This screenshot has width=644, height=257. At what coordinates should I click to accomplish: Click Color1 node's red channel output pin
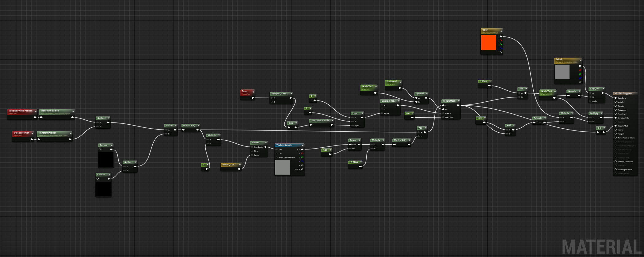pos(501,40)
